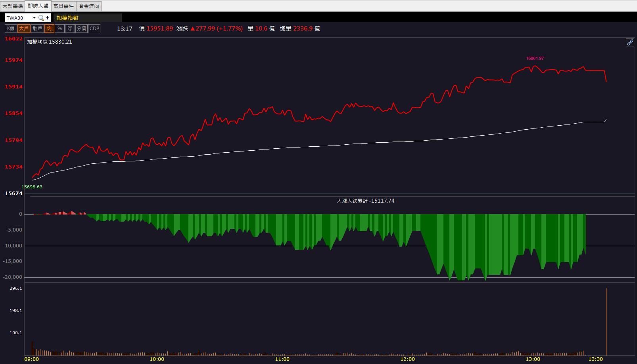Toggle the 均 average line button
637x364 pixels.
click(x=49, y=29)
